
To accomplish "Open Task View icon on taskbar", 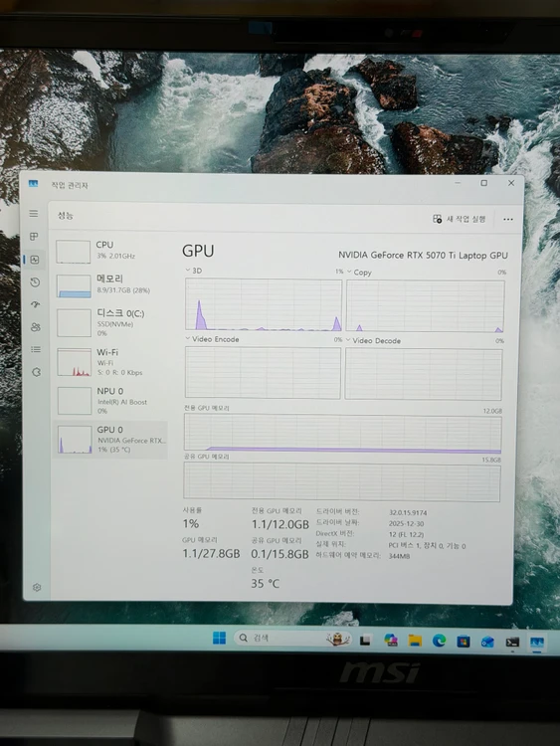I will coord(365,640).
